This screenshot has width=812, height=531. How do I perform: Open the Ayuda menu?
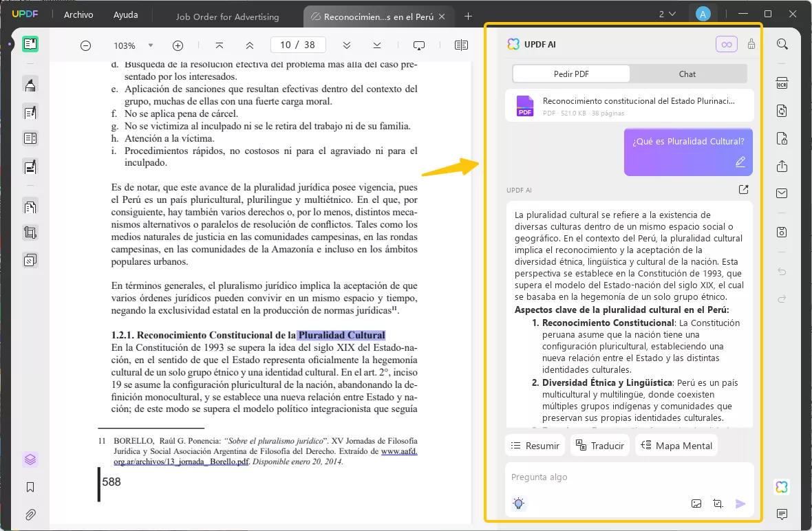click(x=126, y=15)
